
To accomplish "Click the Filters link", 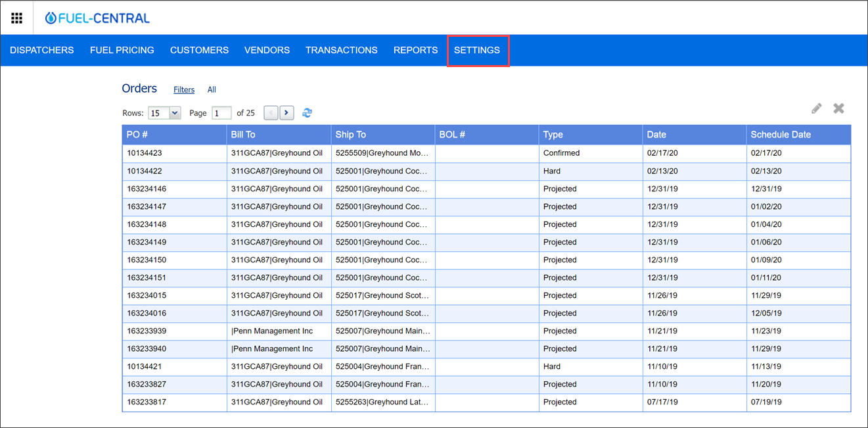I will point(184,90).
